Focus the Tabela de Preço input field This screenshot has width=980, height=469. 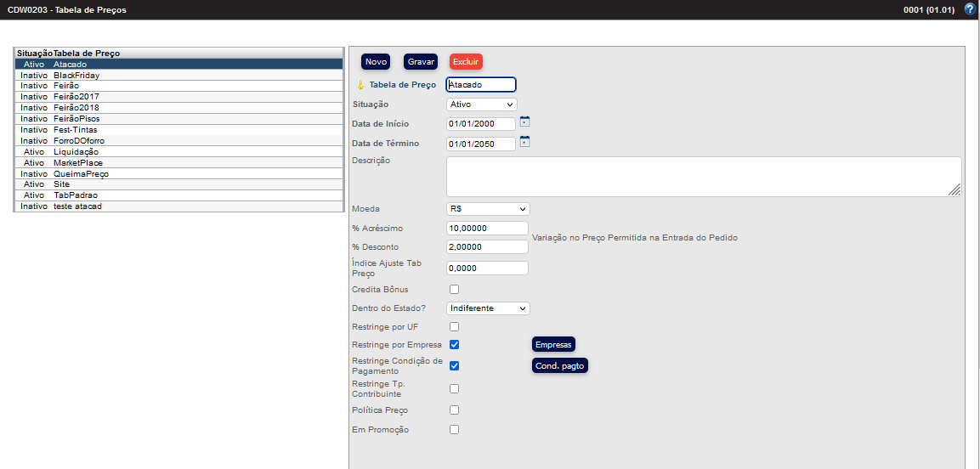pyautogui.click(x=480, y=84)
